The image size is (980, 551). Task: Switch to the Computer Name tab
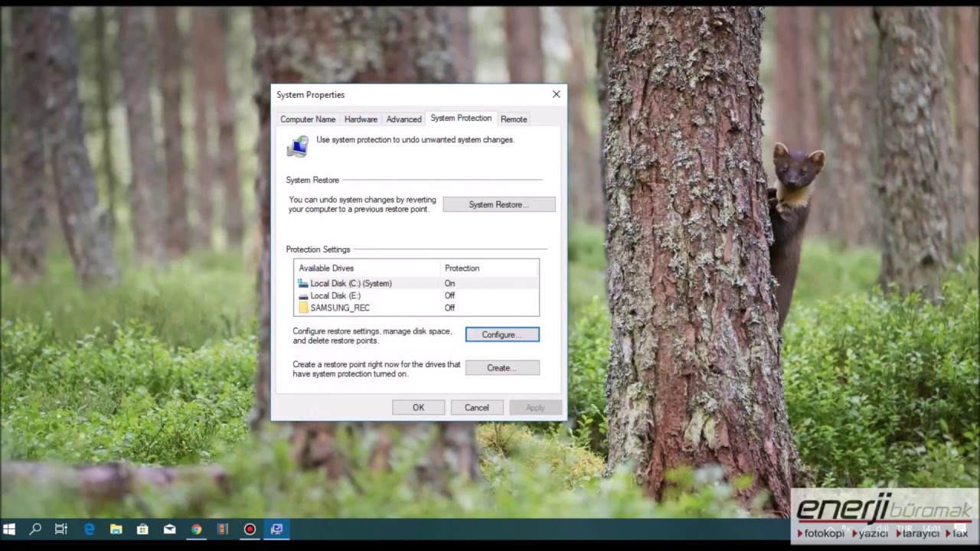[x=308, y=119]
